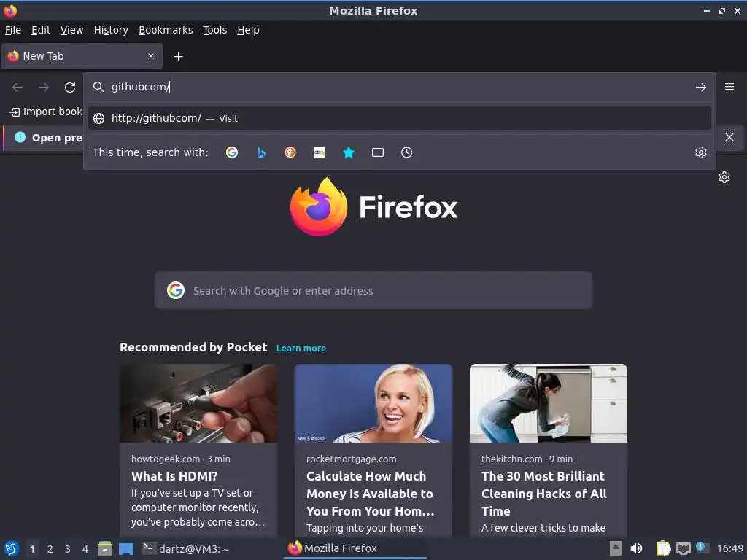Open the thekitchn.com cleaning hacks image
Screen dimensions: 747x560
549,403
